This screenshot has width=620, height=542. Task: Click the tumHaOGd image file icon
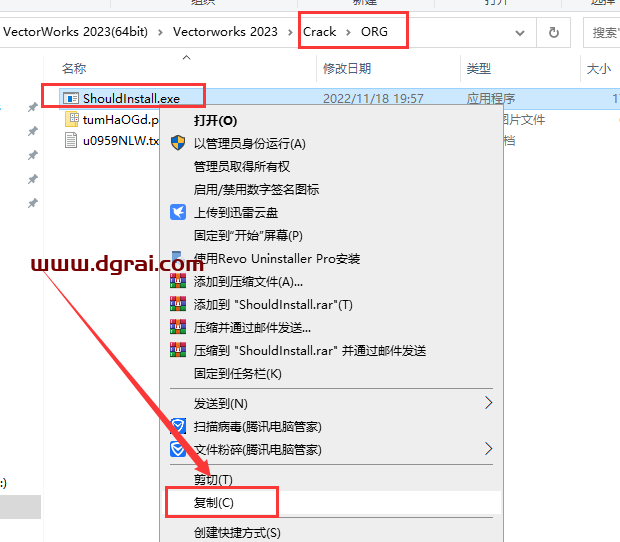point(72,119)
